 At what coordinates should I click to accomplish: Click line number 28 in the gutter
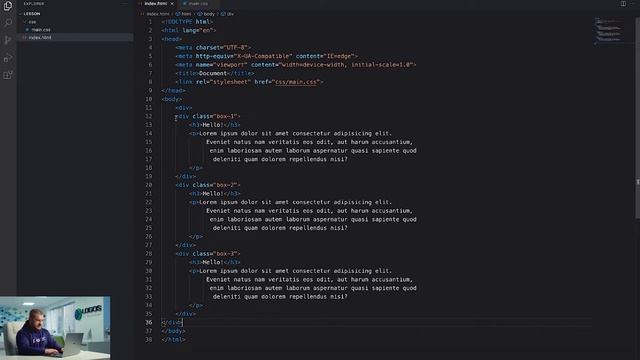pos(149,253)
